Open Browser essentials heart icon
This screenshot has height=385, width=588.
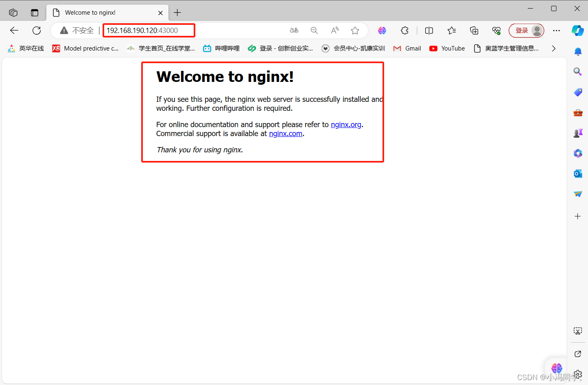(496, 31)
